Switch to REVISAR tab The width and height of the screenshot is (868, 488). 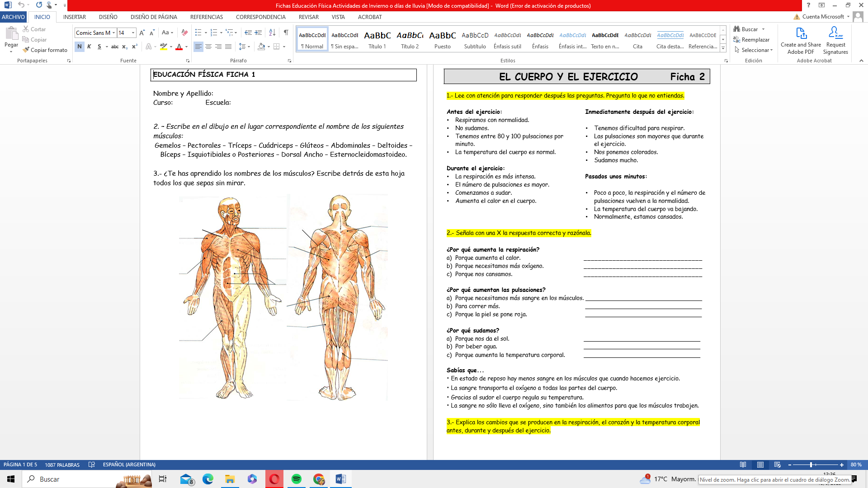(309, 17)
